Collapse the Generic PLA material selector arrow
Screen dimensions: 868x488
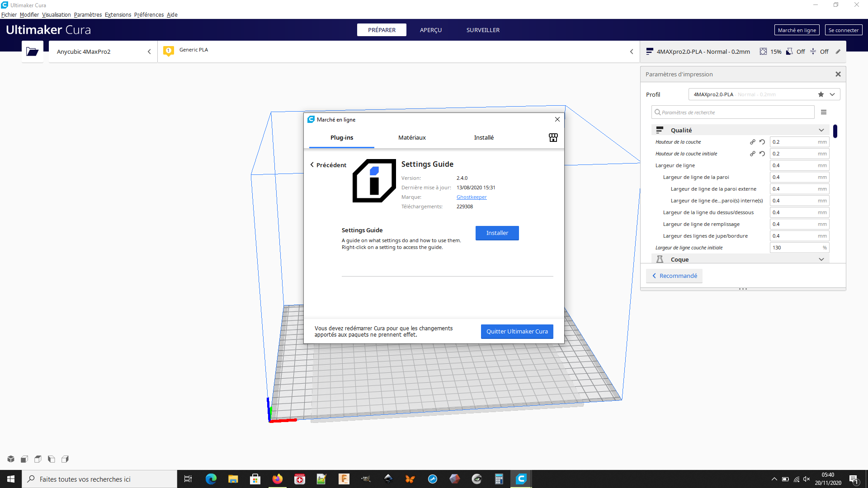[x=632, y=52]
